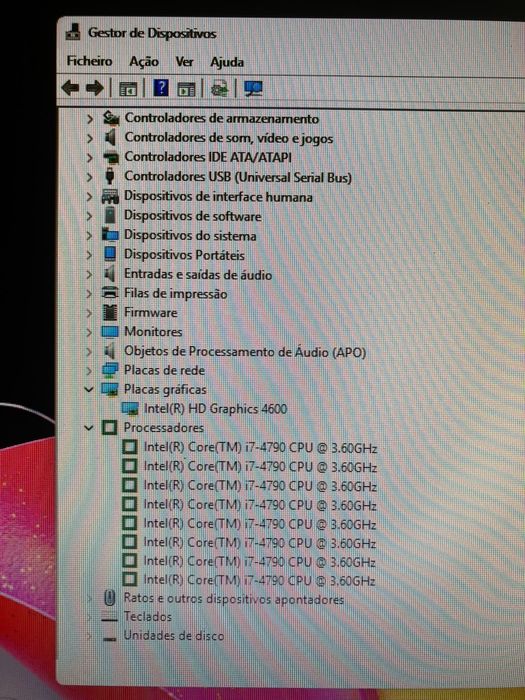
Task: Click USB plug icon for Controladores USB
Action: click(110, 176)
